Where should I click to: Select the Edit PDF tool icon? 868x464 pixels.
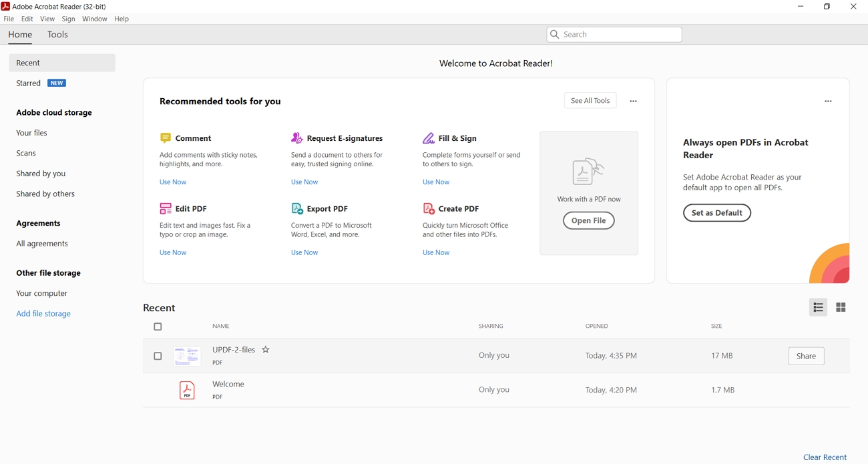pyautogui.click(x=166, y=208)
